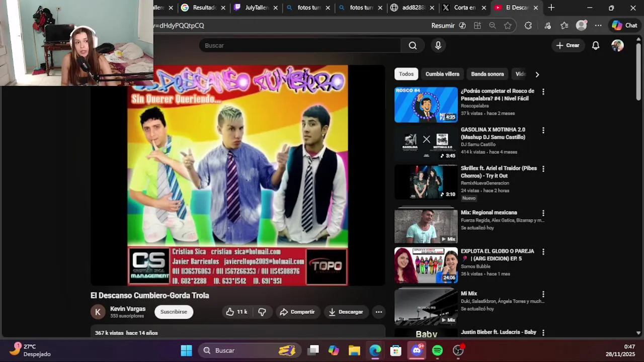Open options menu for EXPLOTA EL GLOBO video
Image resolution: width=644 pixels, height=362 pixels.
(543, 251)
